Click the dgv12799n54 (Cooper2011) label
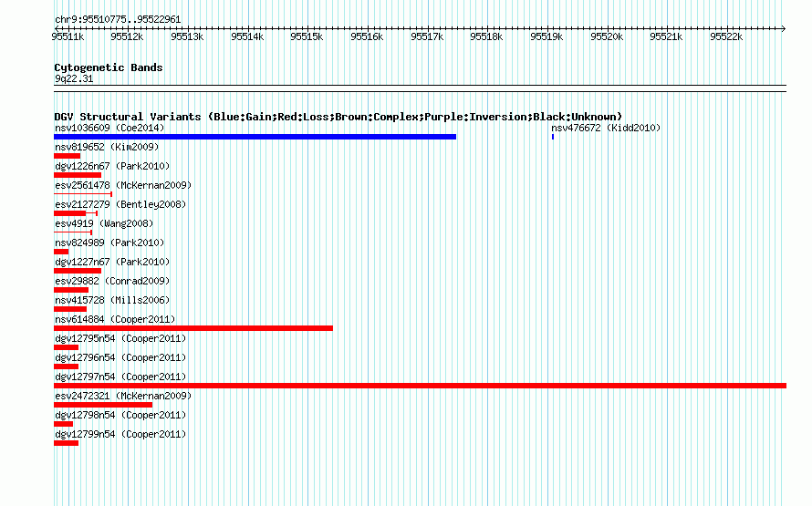The image size is (812, 506). pos(120,434)
